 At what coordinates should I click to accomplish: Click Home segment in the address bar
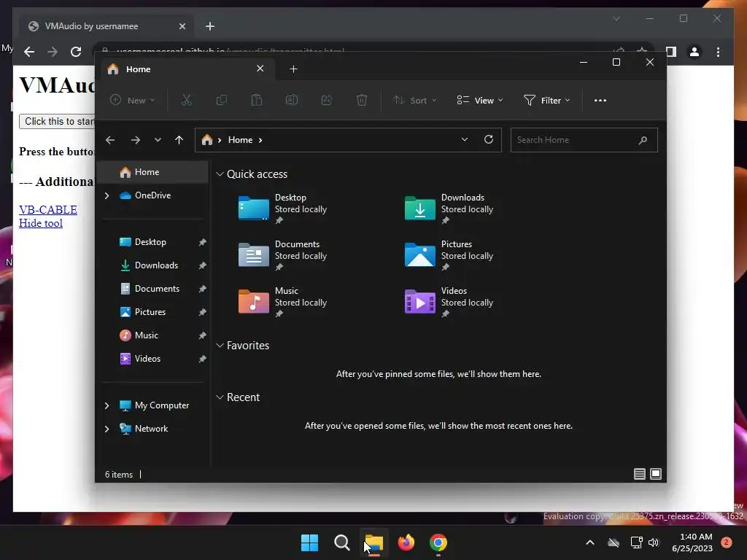(x=240, y=140)
